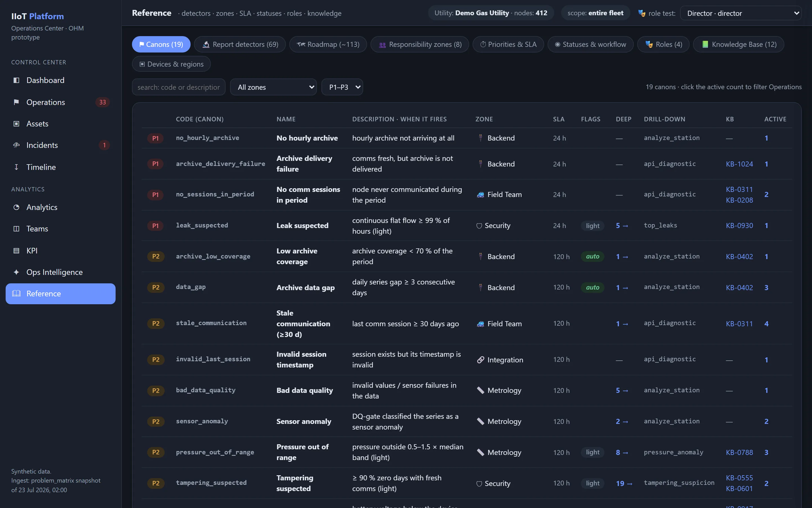The width and height of the screenshot is (812, 508).
Task: Click the KPI sidebar icon
Action: [16, 251]
